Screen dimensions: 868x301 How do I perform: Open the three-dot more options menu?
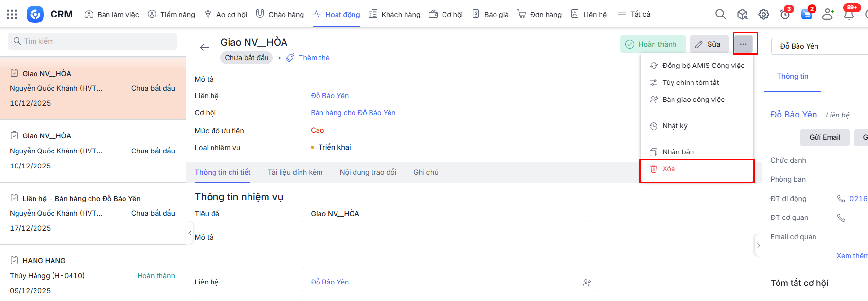[x=743, y=44]
